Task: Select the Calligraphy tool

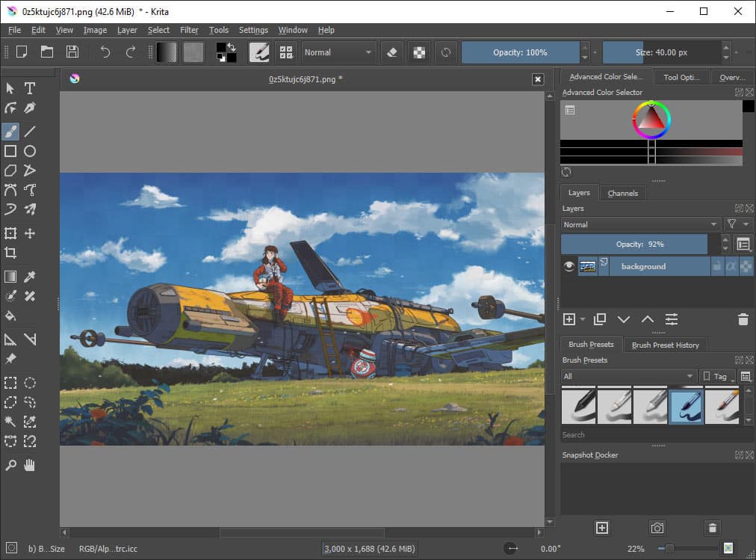Action: tap(30, 108)
